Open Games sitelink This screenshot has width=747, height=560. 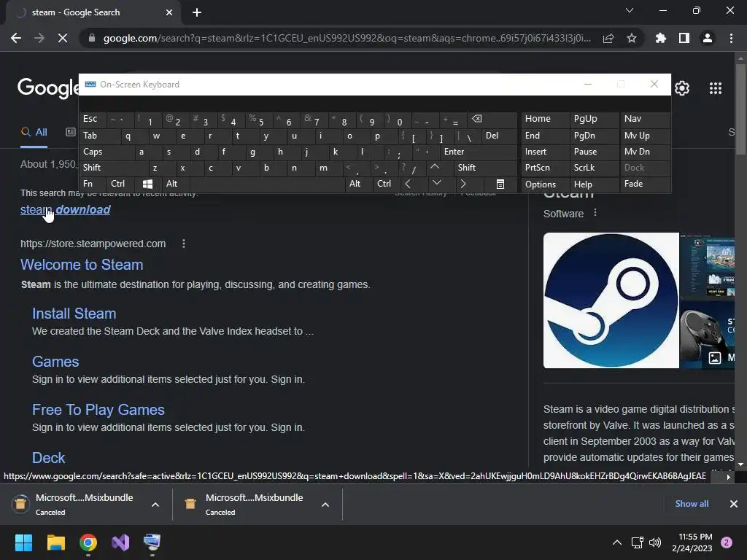[55, 362]
